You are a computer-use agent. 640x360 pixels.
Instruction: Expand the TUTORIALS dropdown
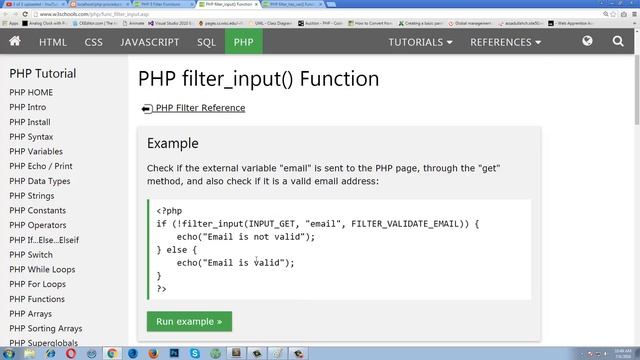(x=420, y=42)
